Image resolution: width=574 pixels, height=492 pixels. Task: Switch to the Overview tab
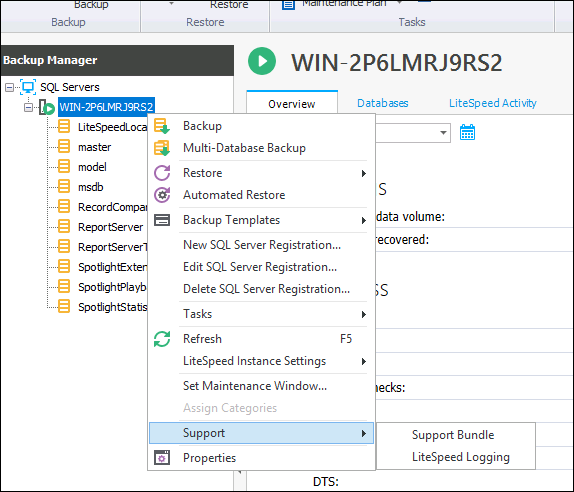[292, 104]
